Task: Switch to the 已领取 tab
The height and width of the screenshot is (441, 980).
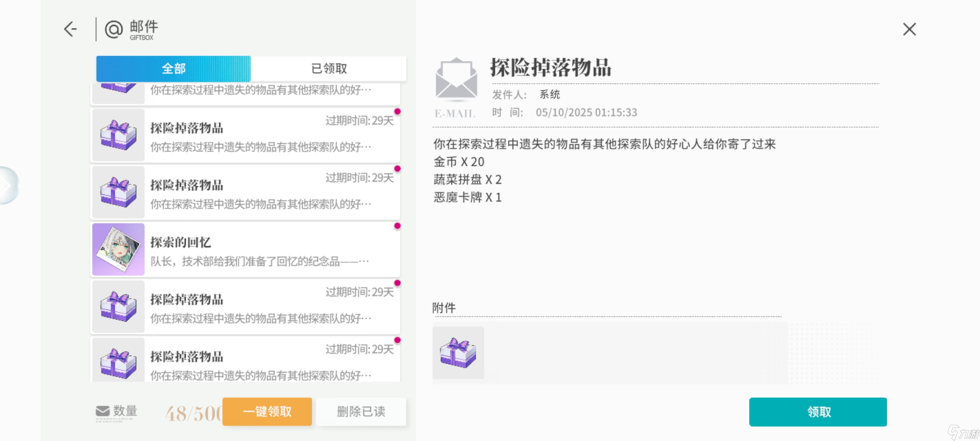Action: (329, 69)
